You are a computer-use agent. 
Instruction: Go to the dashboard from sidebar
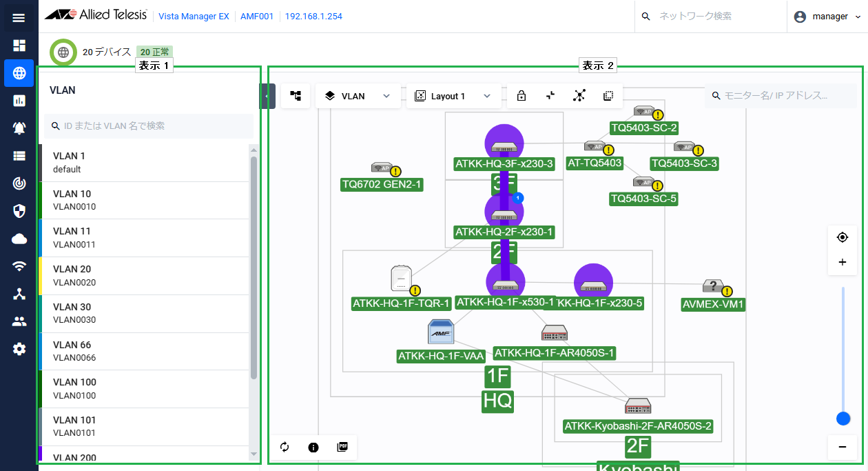coord(19,46)
